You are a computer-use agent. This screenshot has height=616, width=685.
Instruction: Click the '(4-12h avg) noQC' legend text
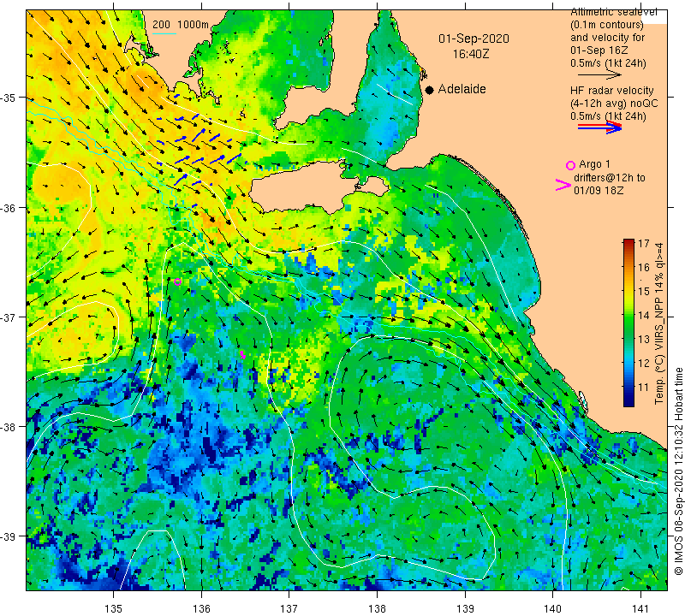614,104
